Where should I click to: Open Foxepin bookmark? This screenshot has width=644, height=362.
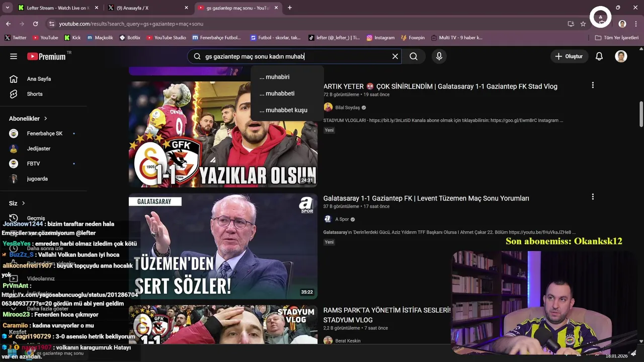[413, 38]
